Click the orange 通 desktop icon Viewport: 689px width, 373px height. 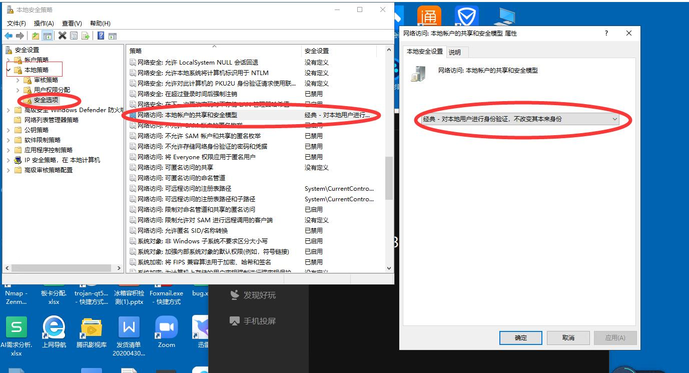pos(428,16)
